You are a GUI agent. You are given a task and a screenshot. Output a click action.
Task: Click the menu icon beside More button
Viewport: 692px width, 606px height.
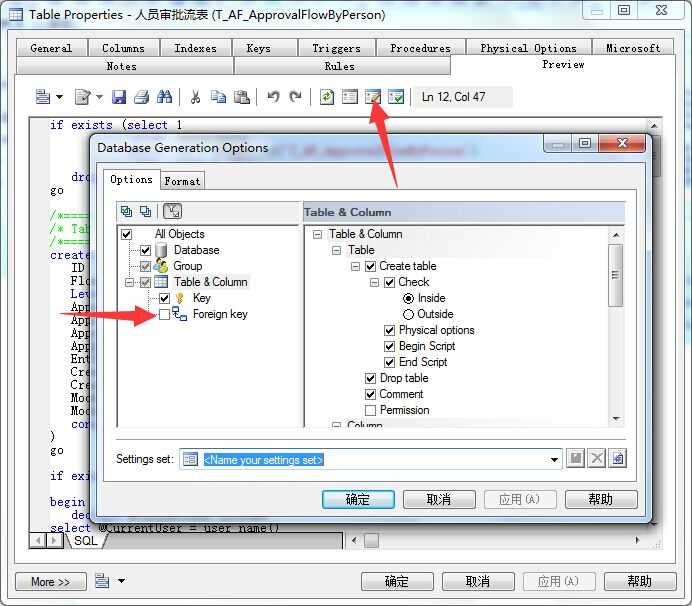click(x=102, y=581)
